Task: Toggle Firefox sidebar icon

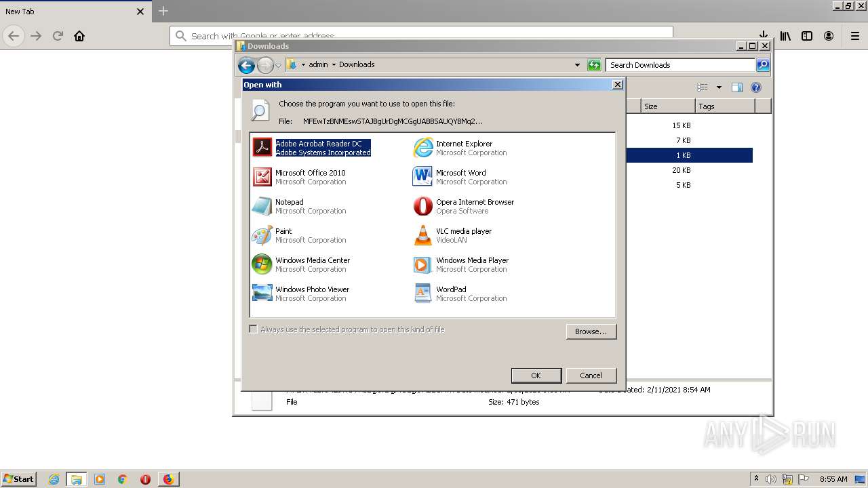Action: 807,36
